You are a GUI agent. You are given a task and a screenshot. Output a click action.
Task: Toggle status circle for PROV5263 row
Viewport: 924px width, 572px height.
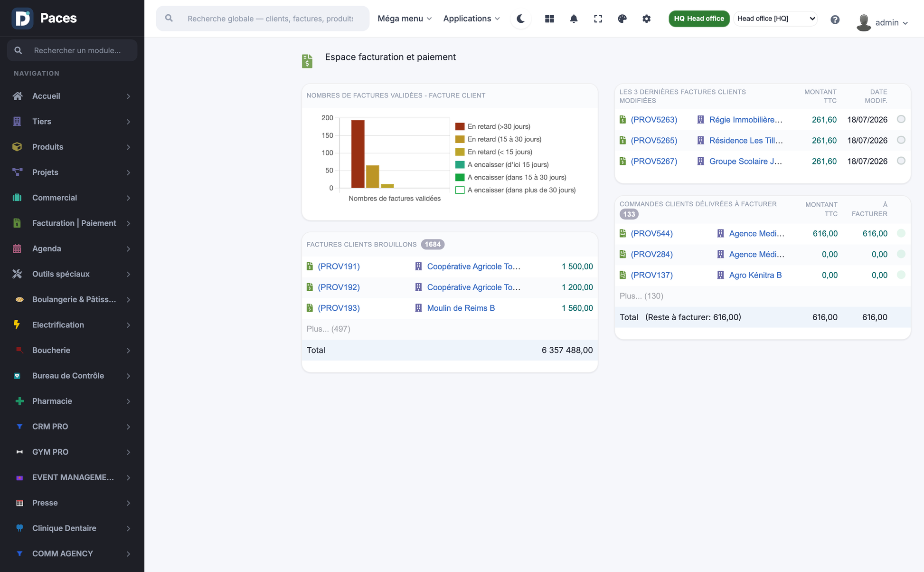pos(901,119)
